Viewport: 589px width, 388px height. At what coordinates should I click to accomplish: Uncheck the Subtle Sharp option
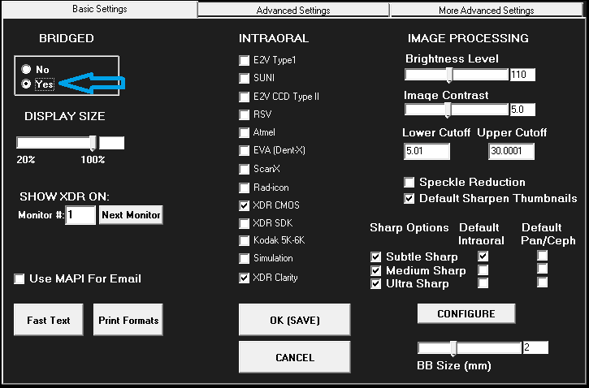coord(376,257)
